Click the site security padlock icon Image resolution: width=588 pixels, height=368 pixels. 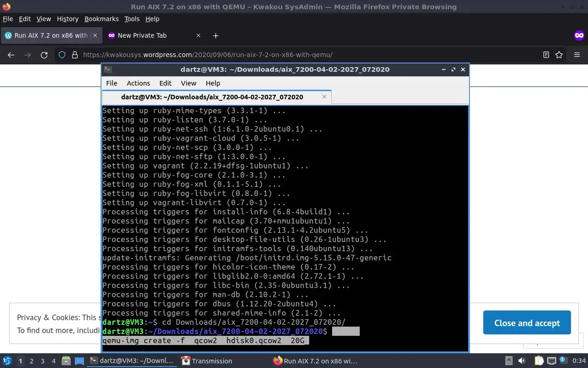click(75, 55)
